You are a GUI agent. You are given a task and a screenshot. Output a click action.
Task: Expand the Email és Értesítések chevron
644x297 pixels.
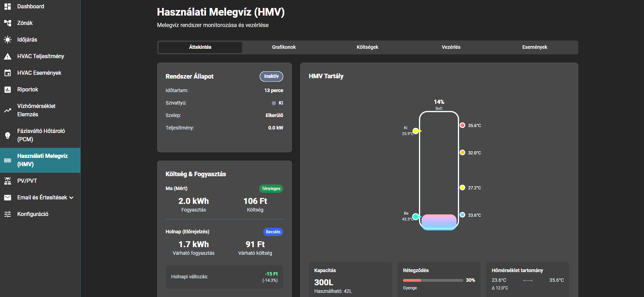[72, 198]
